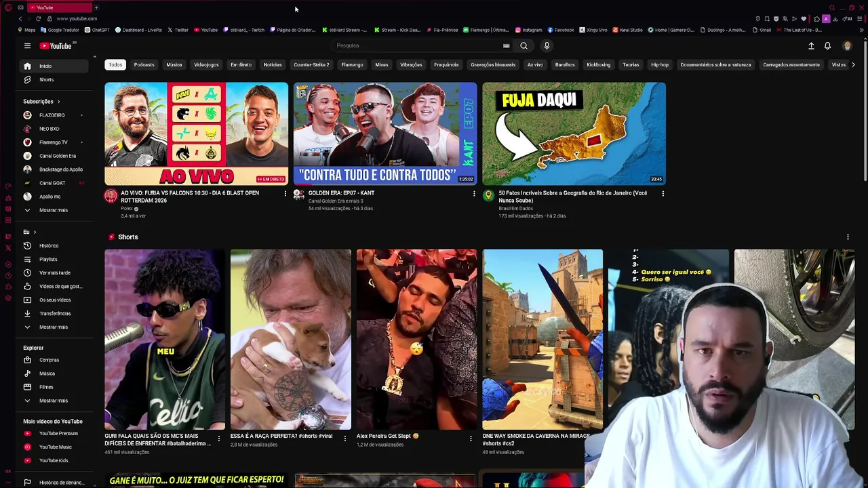Screen dimensions: 868x488
Task: Click the YouTube logo
Action: click(x=56, y=45)
